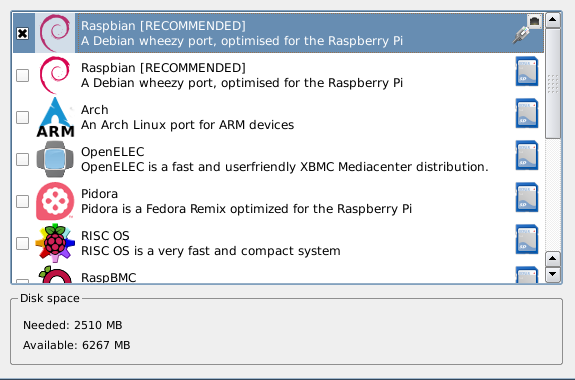Click the SD card icon in the unselected Raspbian row

[527, 71]
